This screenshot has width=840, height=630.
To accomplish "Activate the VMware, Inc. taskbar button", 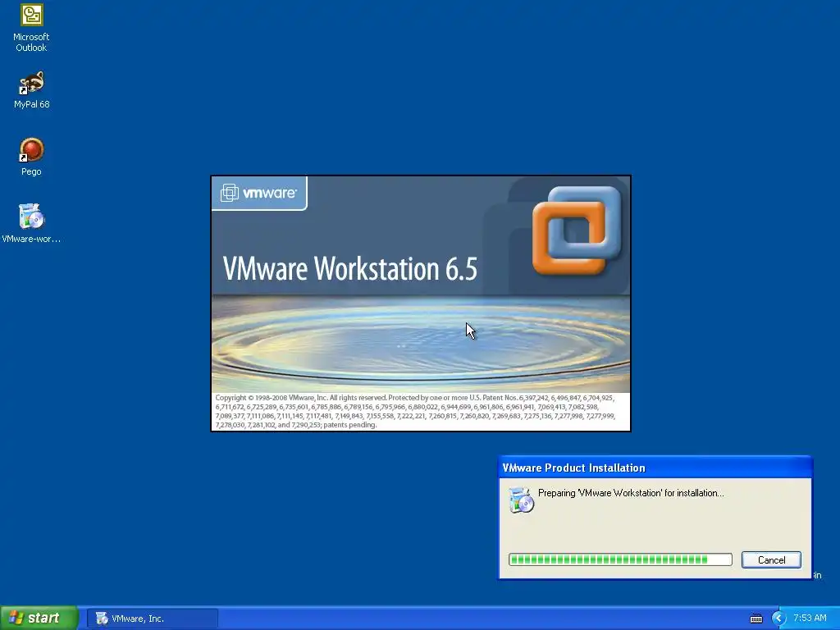I will [x=152, y=619].
